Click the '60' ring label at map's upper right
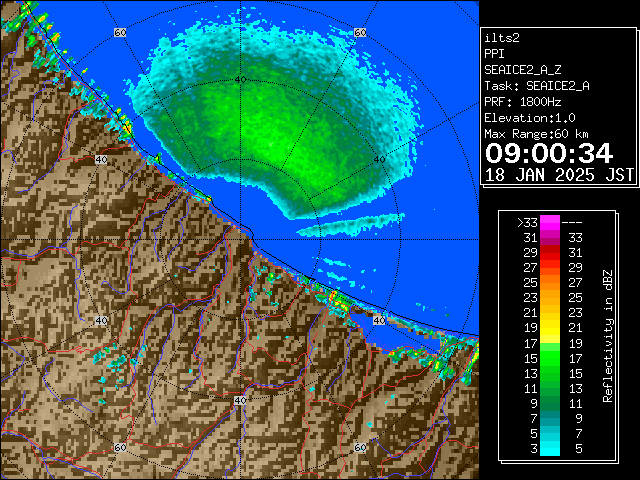Viewport: 640px width, 480px height. tap(360, 32)
